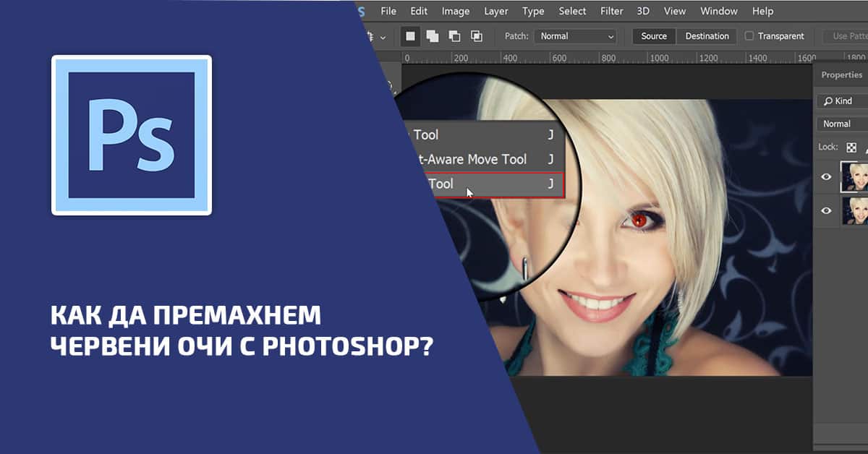
Task: Select the New selection mode icon
Action: coord(410,36)
